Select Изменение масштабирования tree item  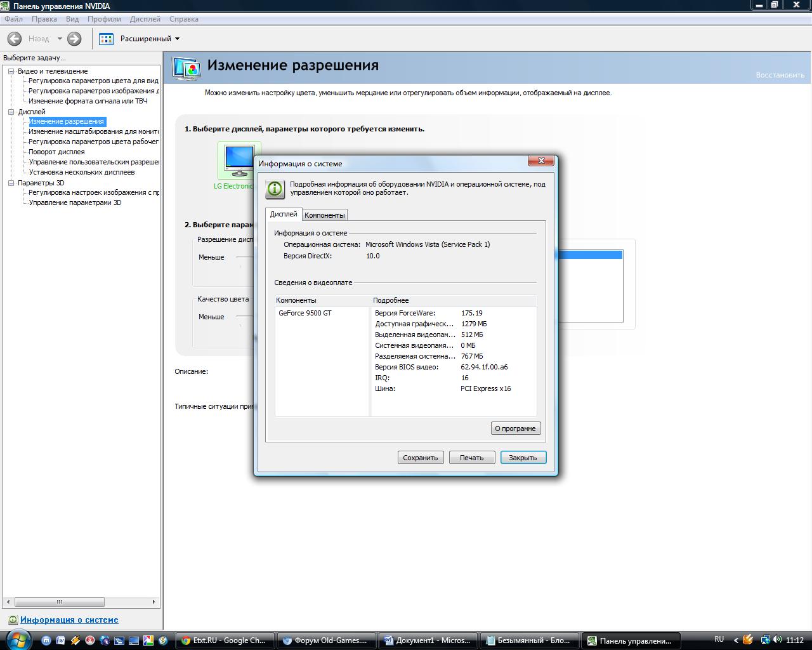[94, 131]
